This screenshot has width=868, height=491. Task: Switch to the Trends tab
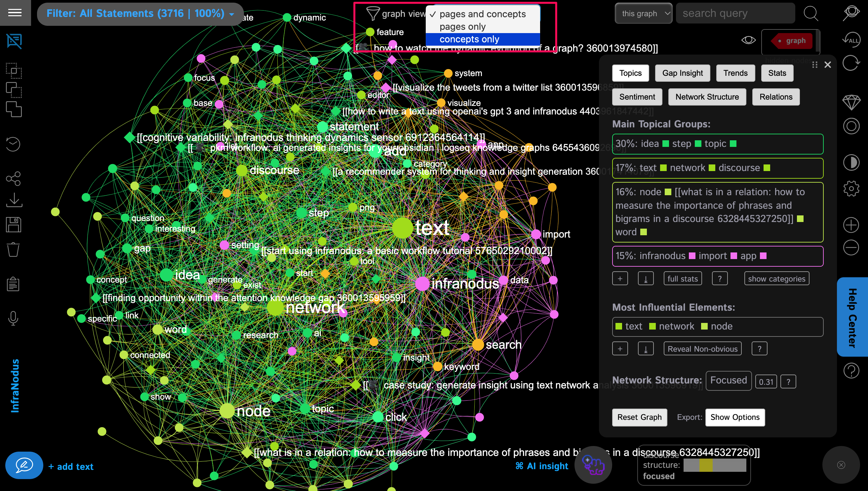tap(735, 73)
